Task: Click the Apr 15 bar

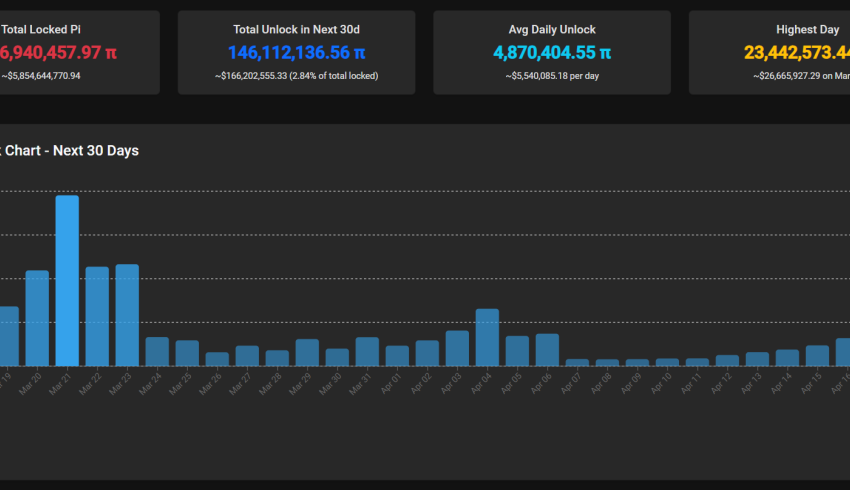Action: [817, 356]
